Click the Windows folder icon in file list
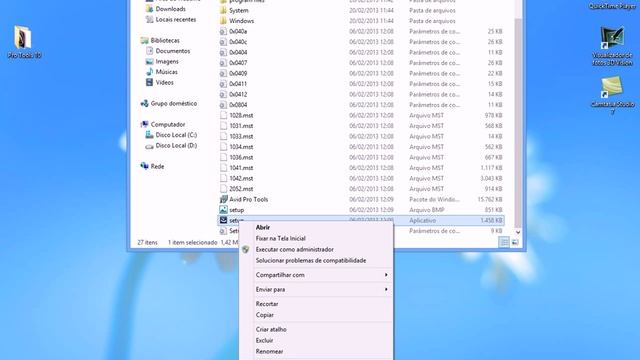Screen dimensions: 640x360 tap(223, 21)
